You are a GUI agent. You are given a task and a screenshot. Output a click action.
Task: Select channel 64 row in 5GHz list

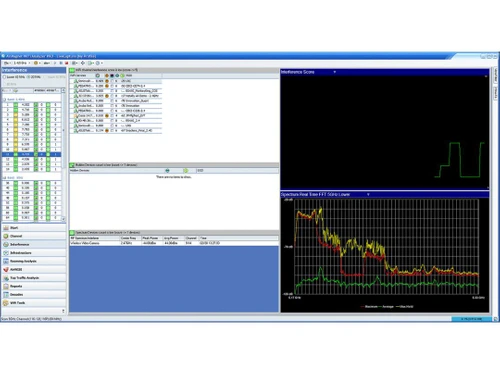tap(32, 217)
